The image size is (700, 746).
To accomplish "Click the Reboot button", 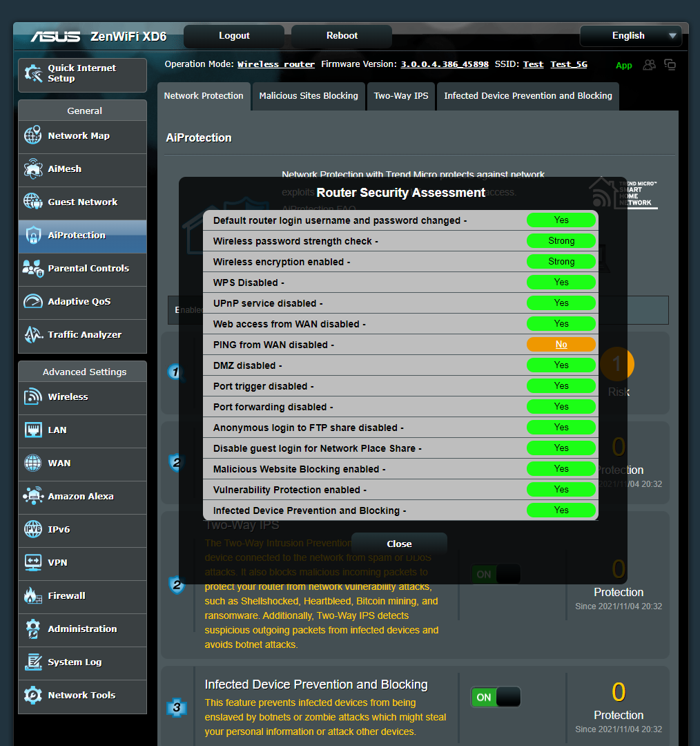I will click(342, 36).
